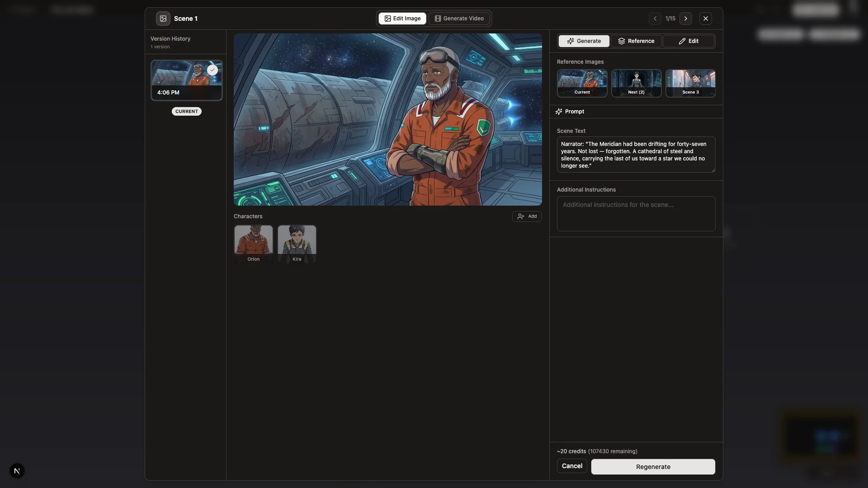The width and height of the screenshot is (868, 488).
Task: Click the Additional Instructions text field
Action: pos(636,213)
